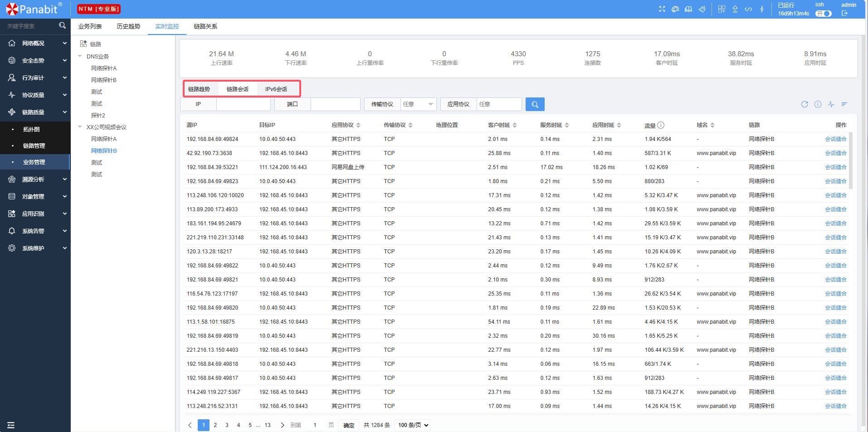Click the bell icon beside 系统告警
The width and height of the screenshot is (868, 432).
point(12,231)
